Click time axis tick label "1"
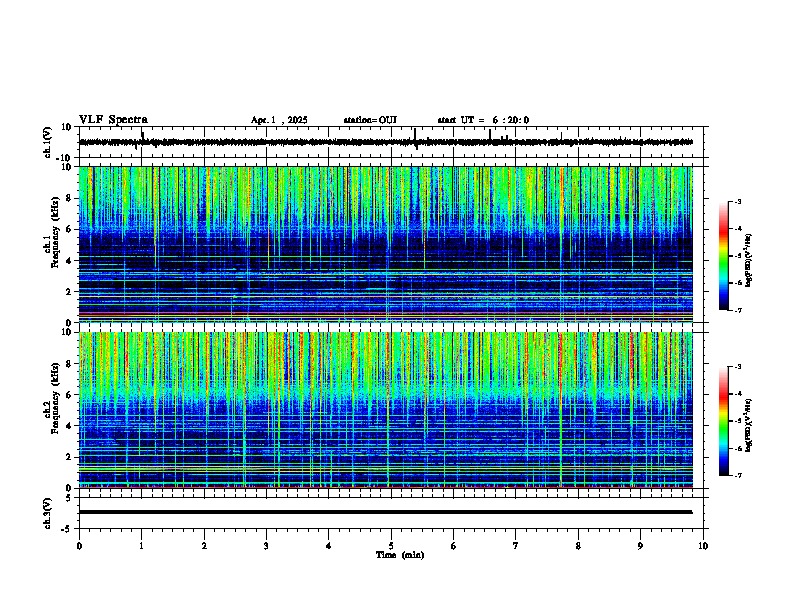The image size is (792, 612). [141, 546]
